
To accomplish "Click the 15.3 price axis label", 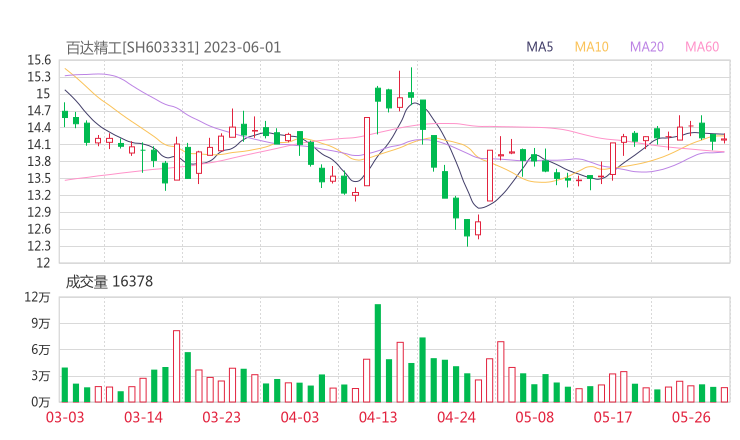I will [x=39, y=77].
